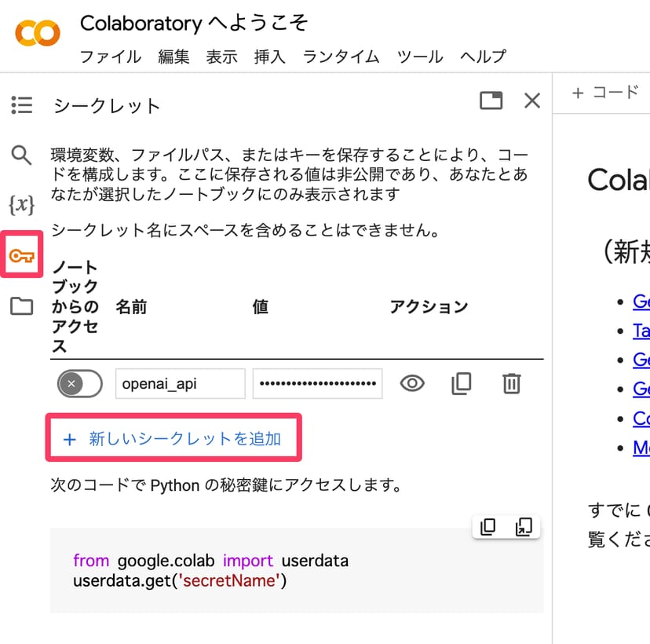Image resolution: width=650 pixels, height=644 pixels.
Task: Delete the openai_api secret
Action: [x=511, y=383]
